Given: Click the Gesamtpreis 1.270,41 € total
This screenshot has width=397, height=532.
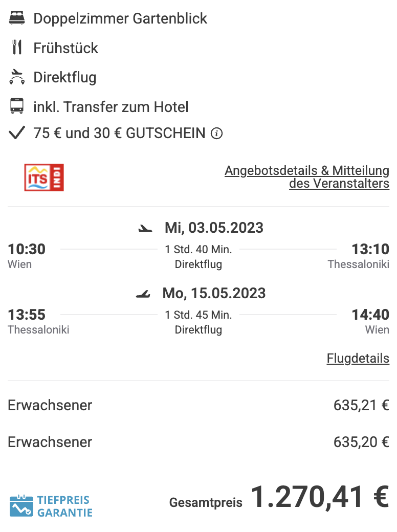Looking at the screenshot, I should pyautogui.click(x=279, y=497).
